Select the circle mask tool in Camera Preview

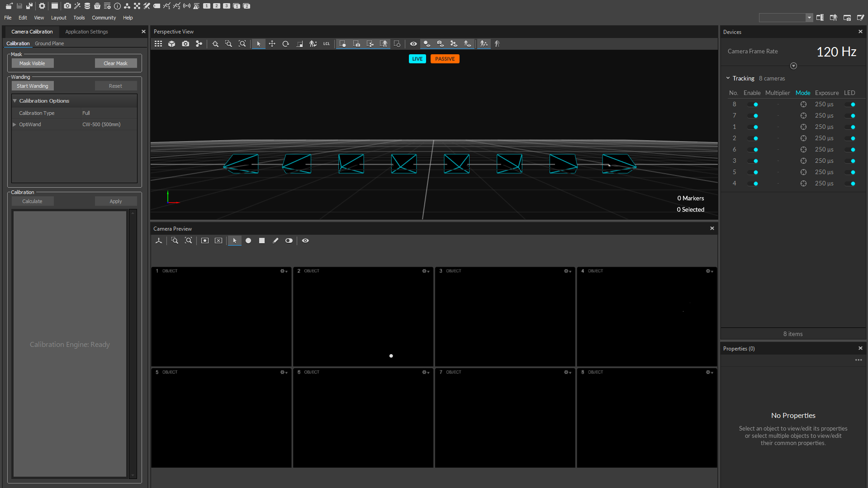(248, 241)
